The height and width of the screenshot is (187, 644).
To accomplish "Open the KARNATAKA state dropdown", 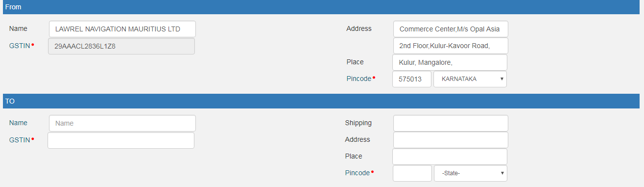I will (x=470, y=79).
